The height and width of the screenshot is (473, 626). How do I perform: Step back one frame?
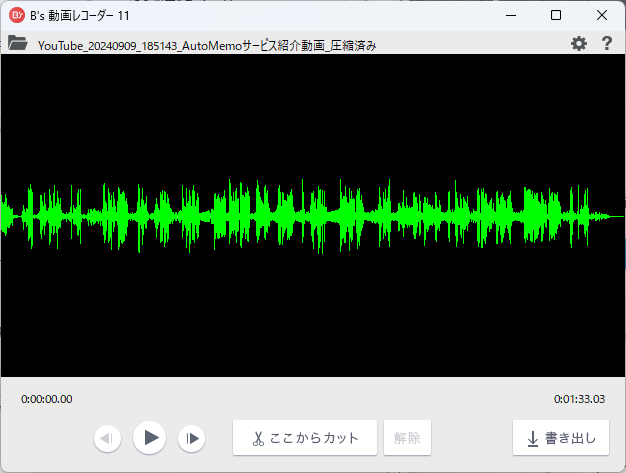pos(108,438)
